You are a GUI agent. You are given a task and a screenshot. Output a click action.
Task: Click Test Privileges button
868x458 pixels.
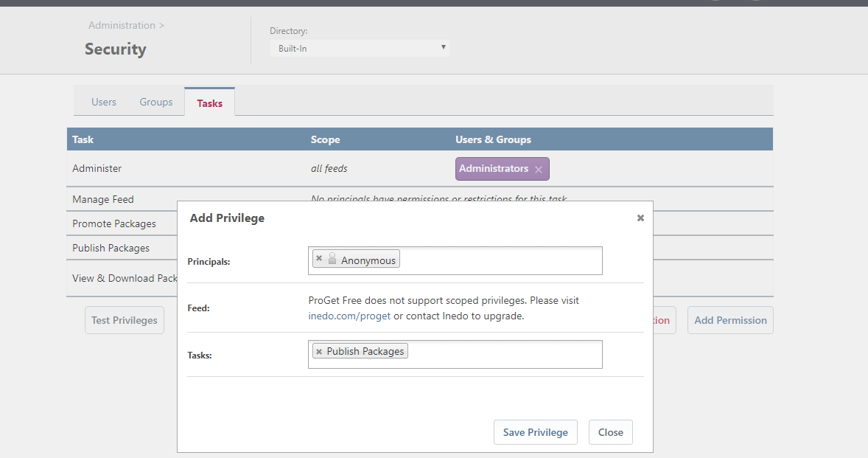(x=125, y=320)
